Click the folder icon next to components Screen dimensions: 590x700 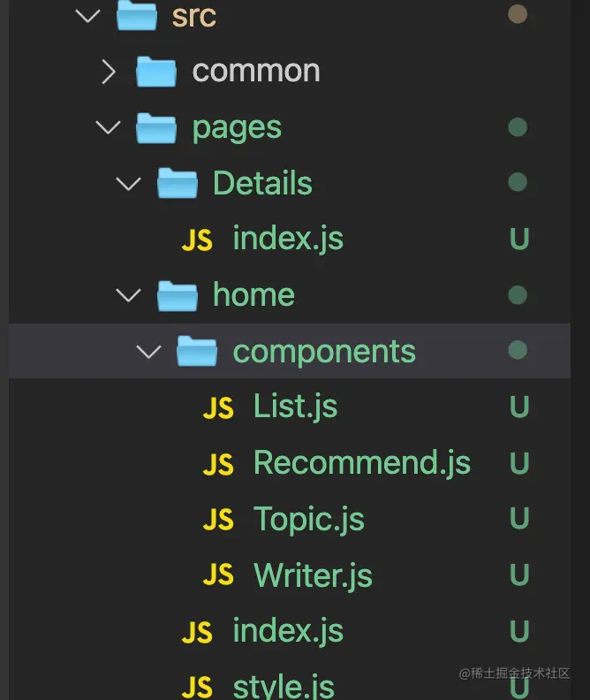click(197, 352)
